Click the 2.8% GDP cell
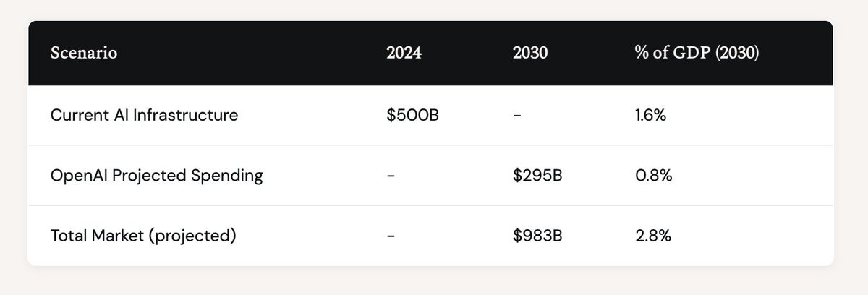This screenshot has height=295, width=868. coord(652,236)
